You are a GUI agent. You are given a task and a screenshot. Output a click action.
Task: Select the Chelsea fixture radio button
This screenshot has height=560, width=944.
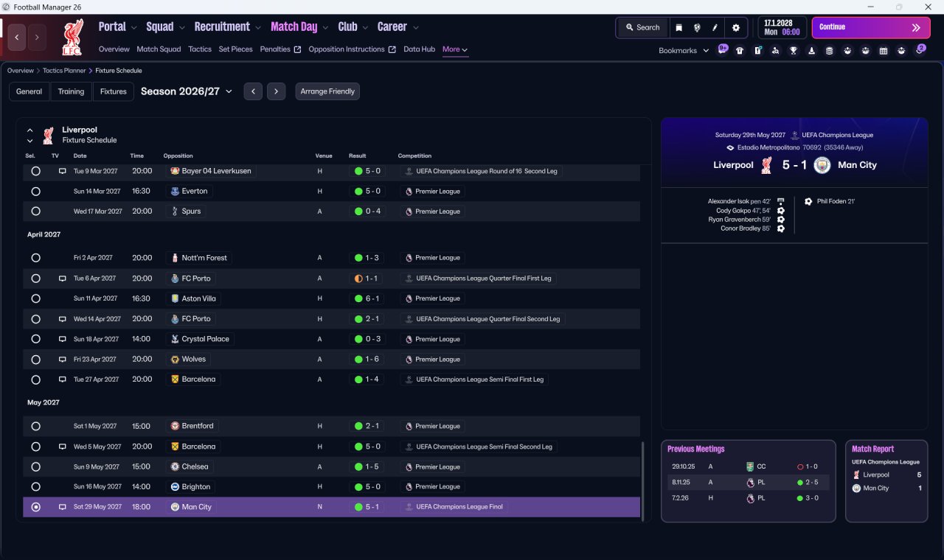pyautogui.click(x=35, y=466)
